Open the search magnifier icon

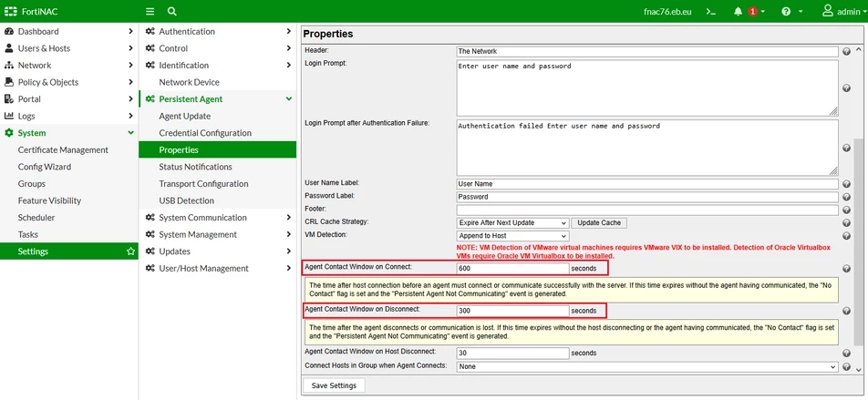coord(171,11)
